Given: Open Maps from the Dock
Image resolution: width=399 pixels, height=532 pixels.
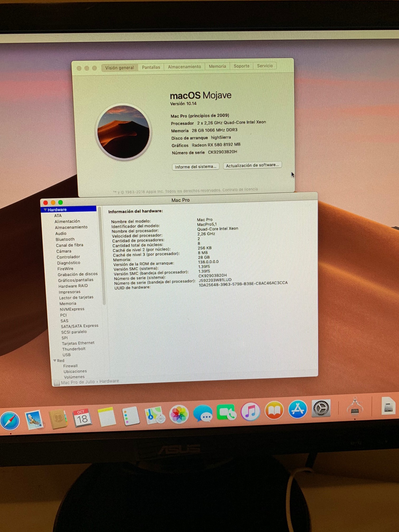Looking at the screenshot, I should click(155, 415).
